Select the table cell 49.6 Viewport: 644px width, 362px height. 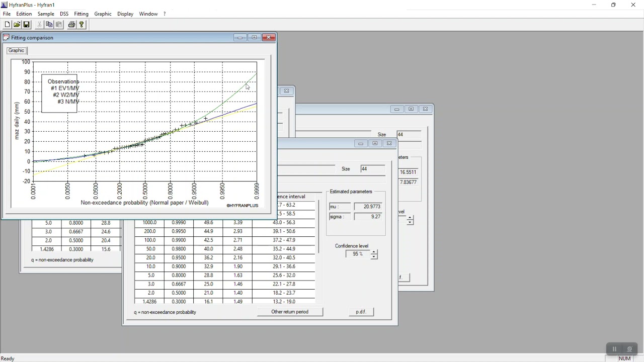click(x=208, y=223)
